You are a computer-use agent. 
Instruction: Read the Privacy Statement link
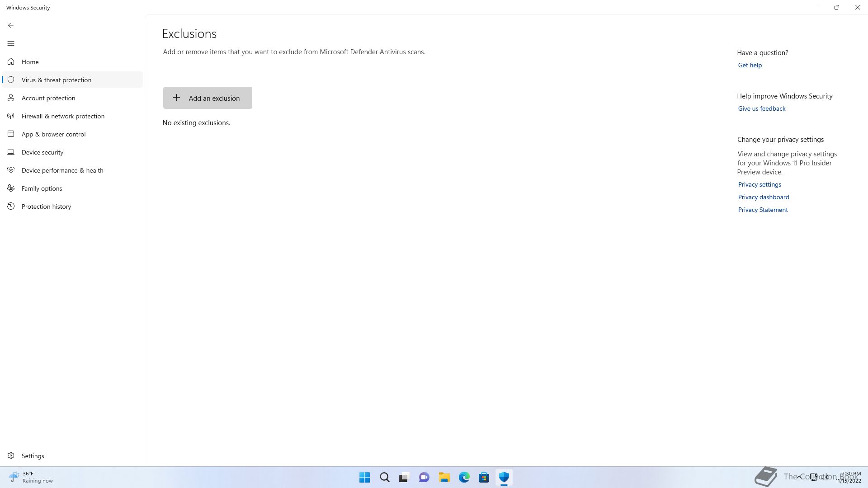763,210
